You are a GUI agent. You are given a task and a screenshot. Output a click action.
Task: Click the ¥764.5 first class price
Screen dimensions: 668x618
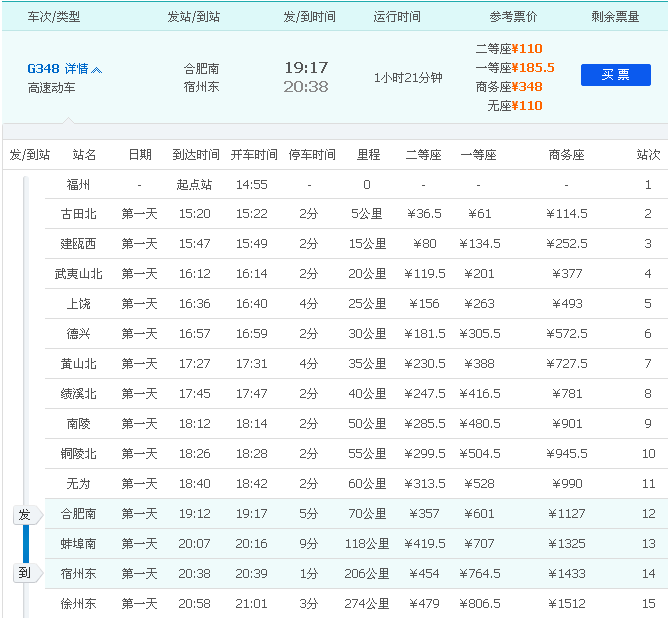tap(480, 574)
